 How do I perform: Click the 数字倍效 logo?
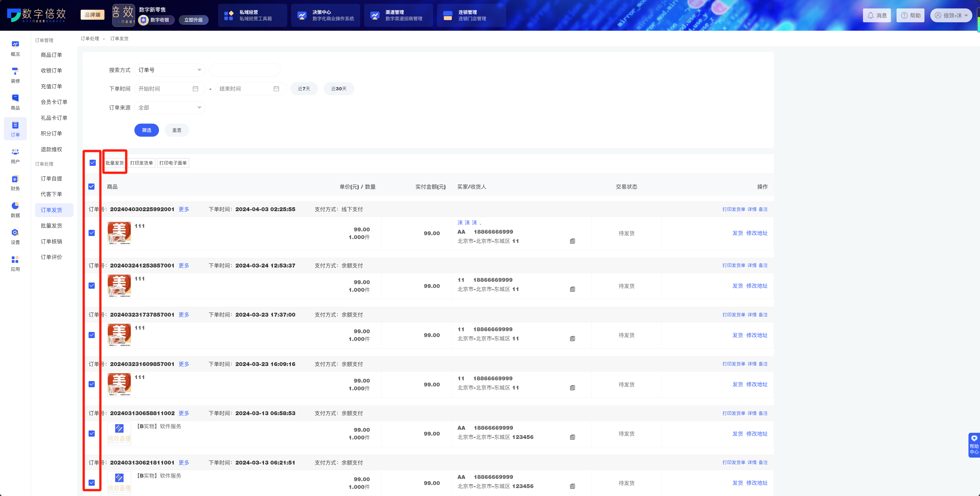pyautogui.click(x=37, y=15)
